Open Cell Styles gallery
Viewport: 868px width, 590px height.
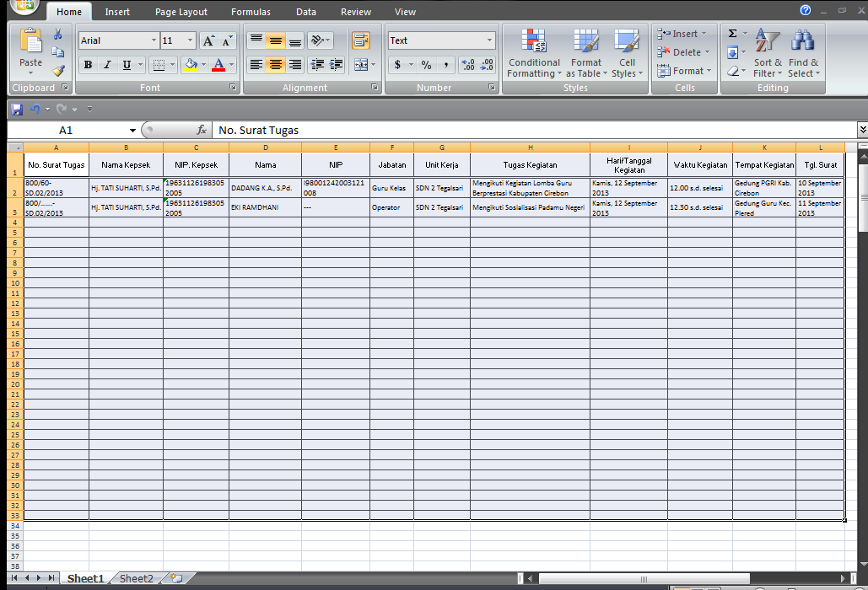pyautogui.click(x=627, y=52)
